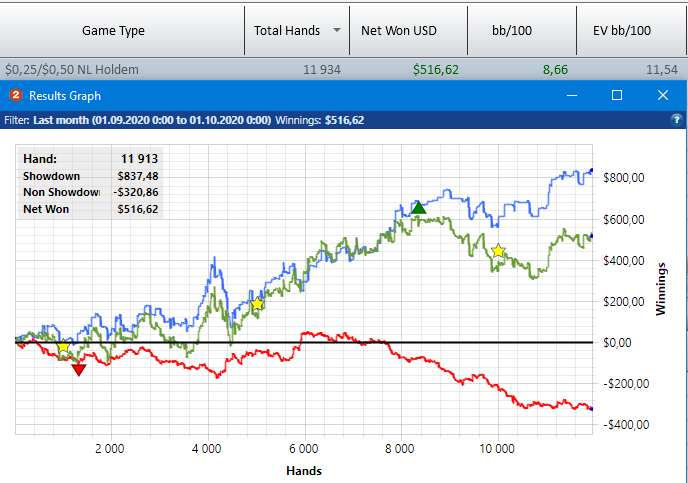Click the yellow star near 10 000 hands

point(498,251)
